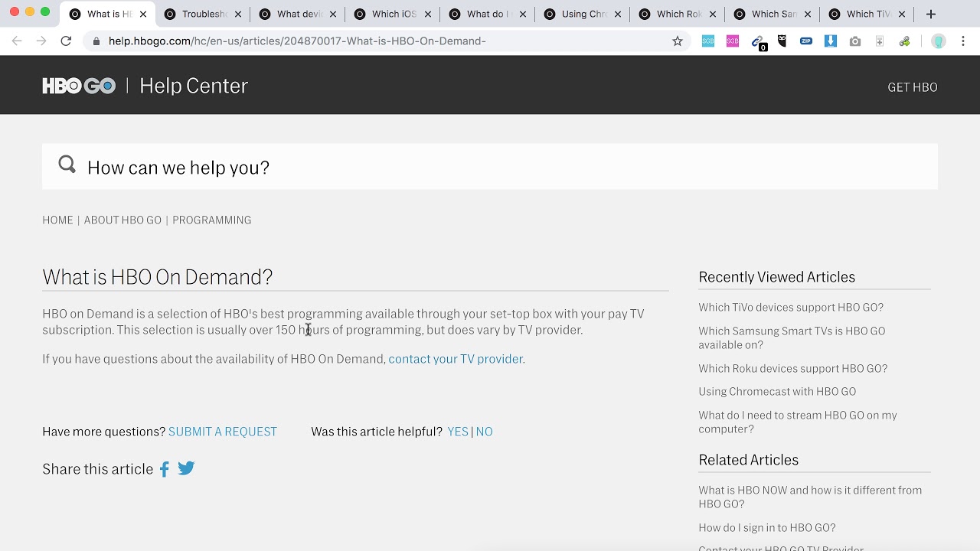The width and height of the screenshot is (980, 551).
Task: Click in "How can we help you?" search field
Action: [490, 167]
